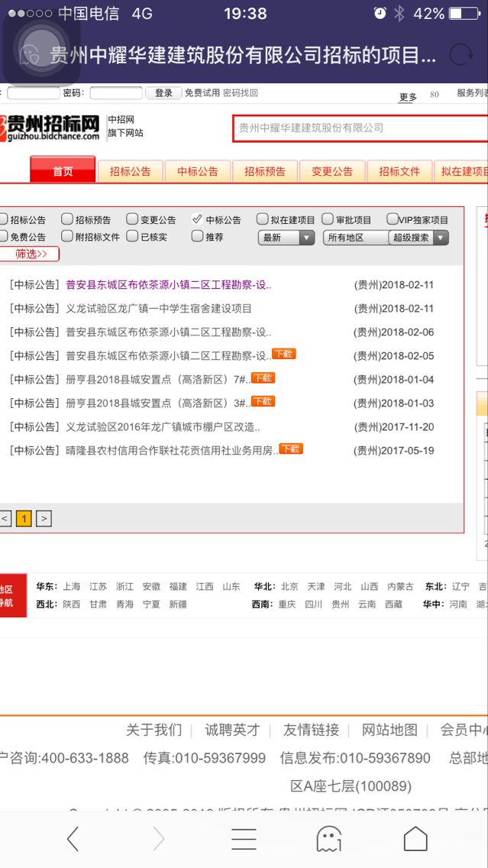Click the 贵州招标网 logo

50,127
